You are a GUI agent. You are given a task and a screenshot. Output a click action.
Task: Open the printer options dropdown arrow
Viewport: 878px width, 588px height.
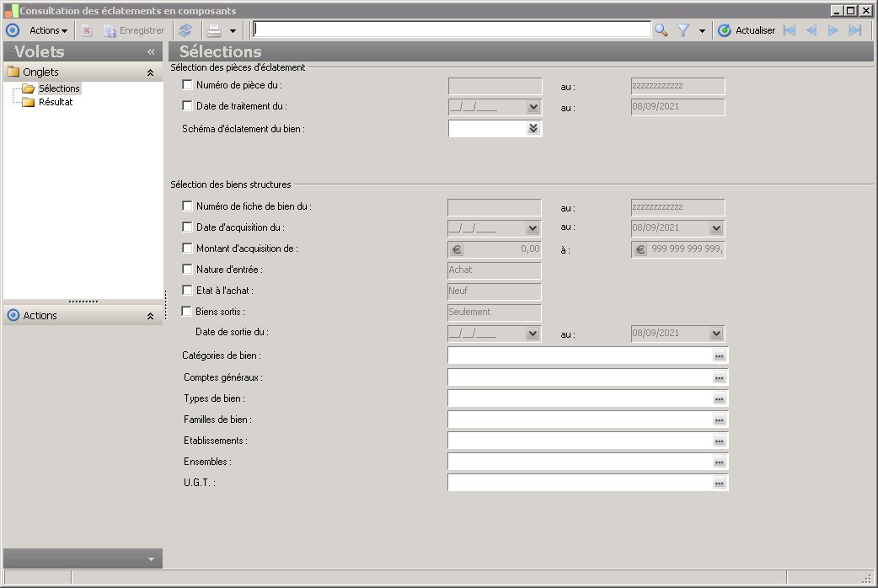[x=233, y=31]
